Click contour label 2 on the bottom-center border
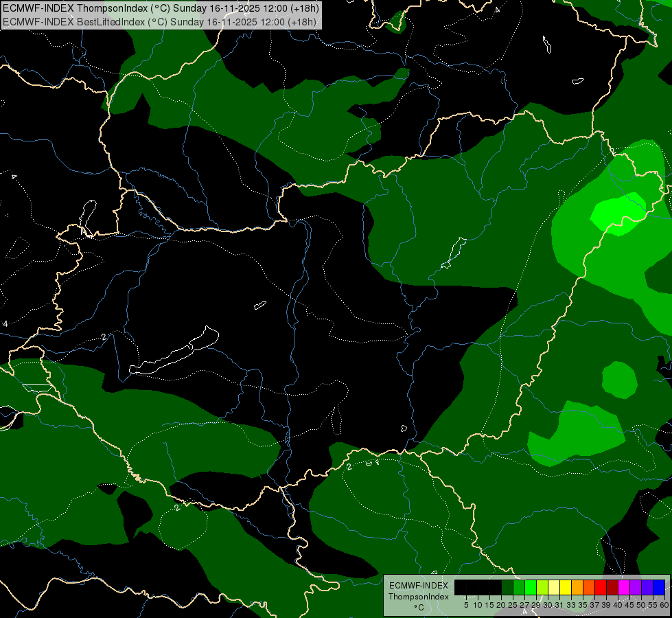 pos(349,467)
